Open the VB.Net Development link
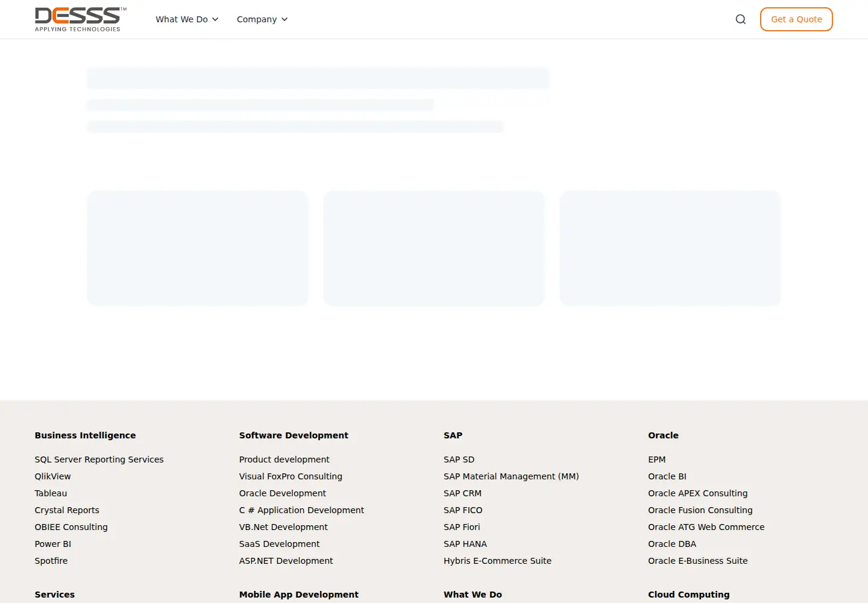This screenshot has height=603, width=868. pyautogui.click(x=283, y=527)
